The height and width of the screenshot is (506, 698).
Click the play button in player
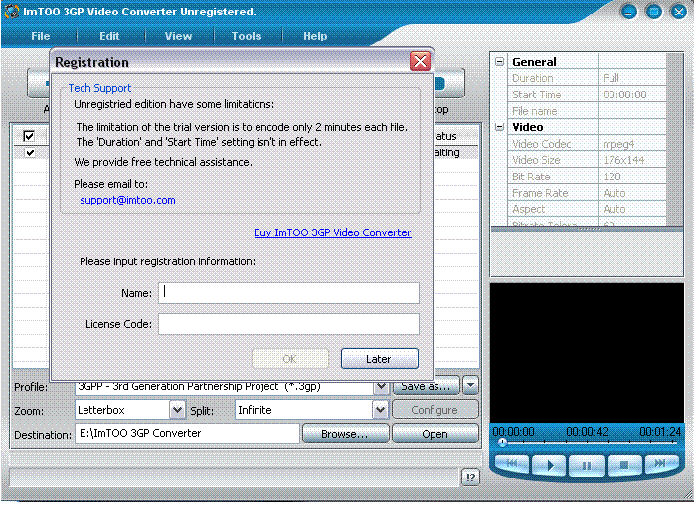point(550,466)
